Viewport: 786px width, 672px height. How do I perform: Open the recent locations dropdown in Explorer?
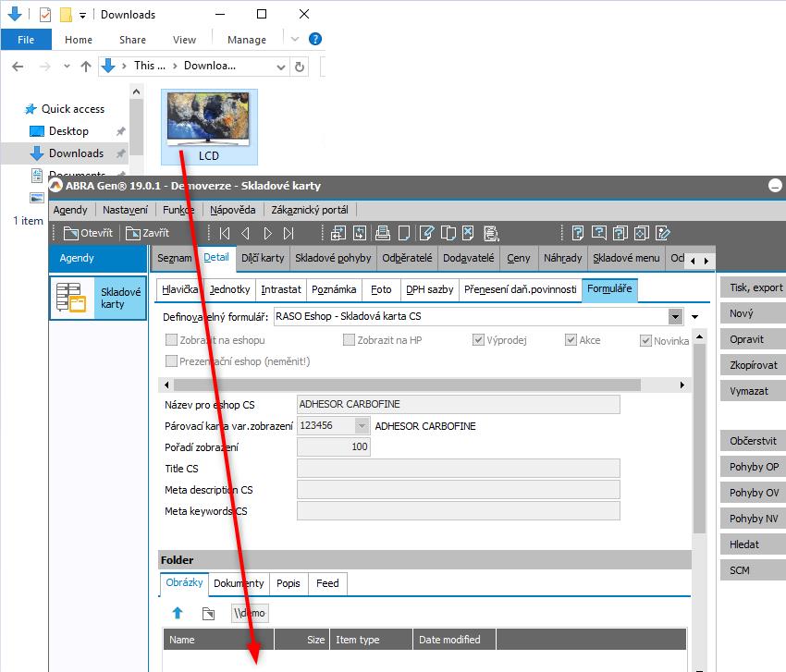point(67,67)
